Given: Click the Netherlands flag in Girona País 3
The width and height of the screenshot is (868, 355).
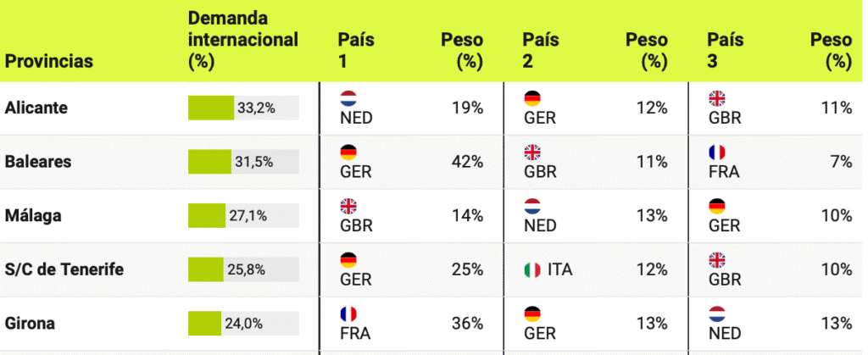Looking at the screenshot, I should pyautogui.click(x=717, y=313).
